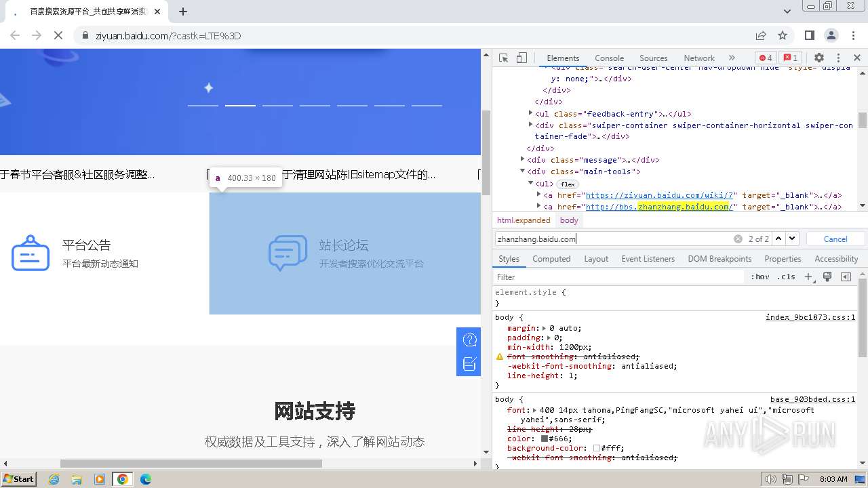Screen dimensions: 868x488
Task: Toggle the flex badge on ul
Action: (568, 184)
